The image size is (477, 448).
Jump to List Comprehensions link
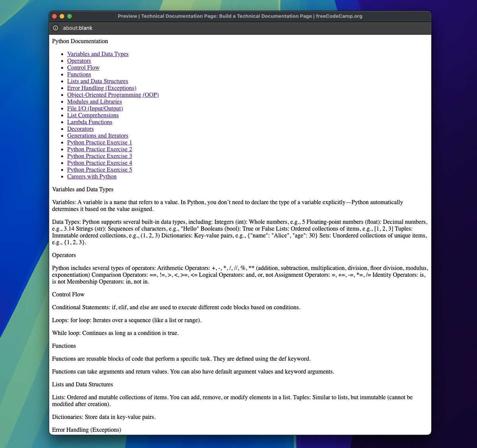(x=93, y=115)
